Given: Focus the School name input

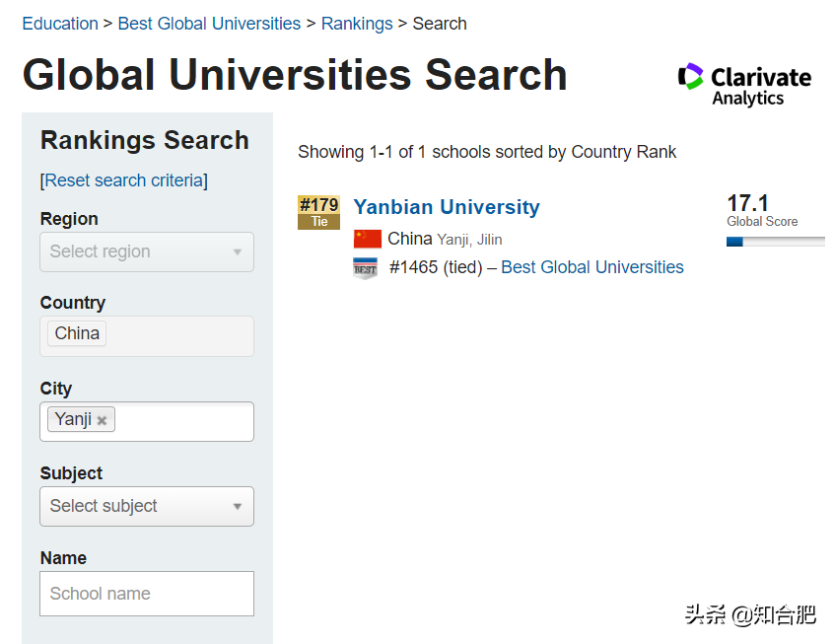Looking at the screenshot, I should pos(147,594).
